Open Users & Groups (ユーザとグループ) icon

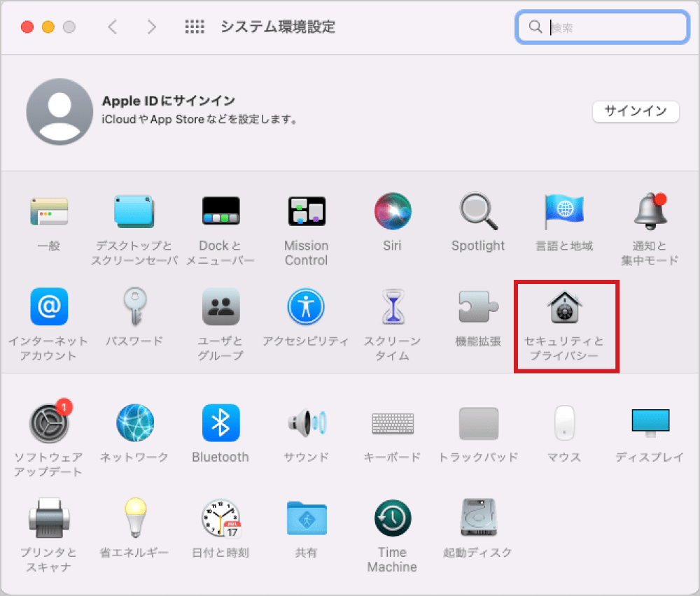click(x=220, y=307)
